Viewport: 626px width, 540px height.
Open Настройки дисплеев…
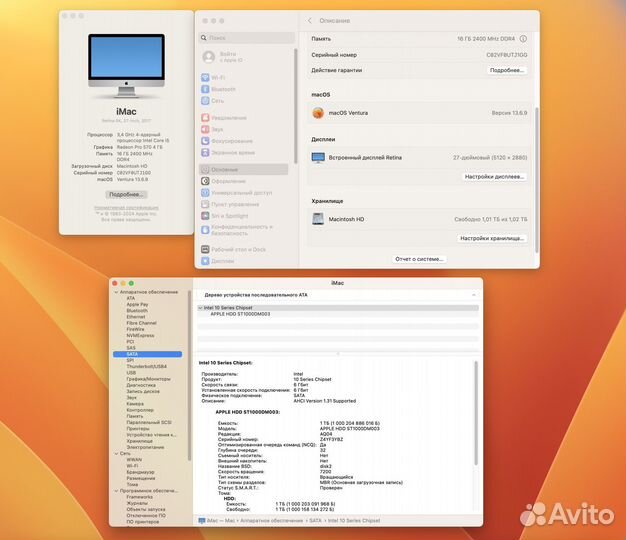point(494,176)
